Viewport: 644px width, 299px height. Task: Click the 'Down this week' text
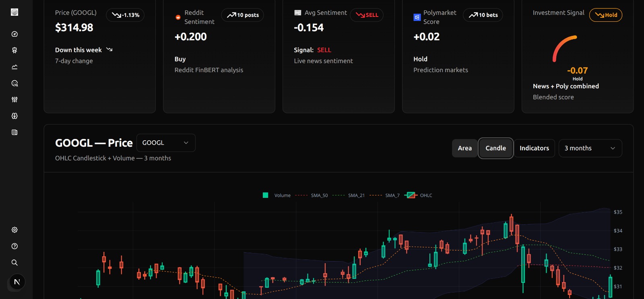[x=78, y=50]
